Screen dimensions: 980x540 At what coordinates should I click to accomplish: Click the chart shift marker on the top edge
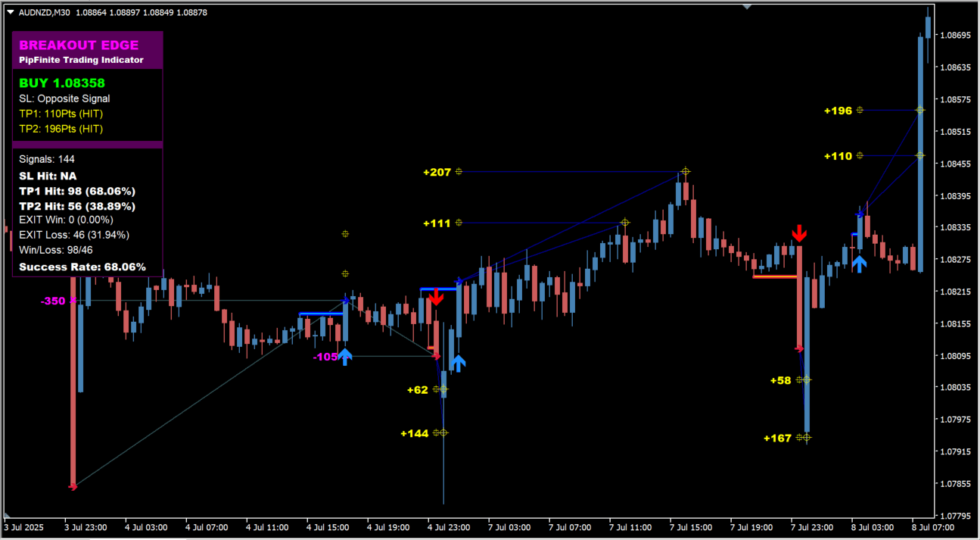pos(747,6)
